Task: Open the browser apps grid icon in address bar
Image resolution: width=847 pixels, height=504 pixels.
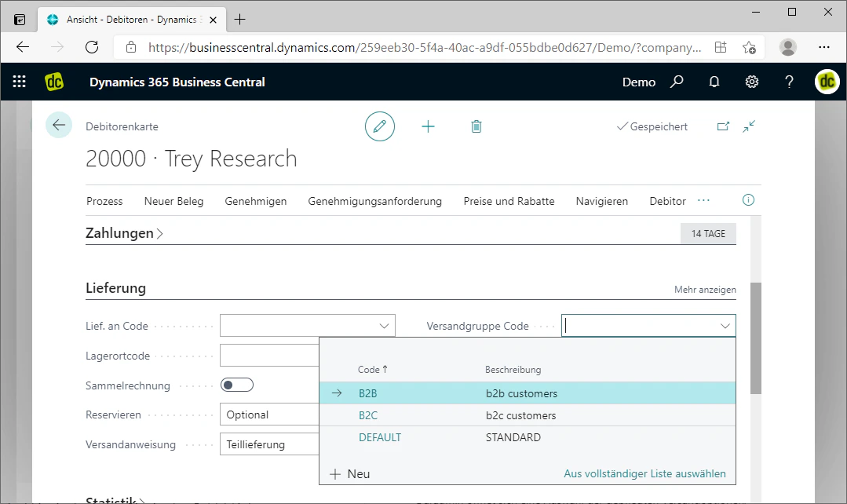Action: [x=720, y=47]
